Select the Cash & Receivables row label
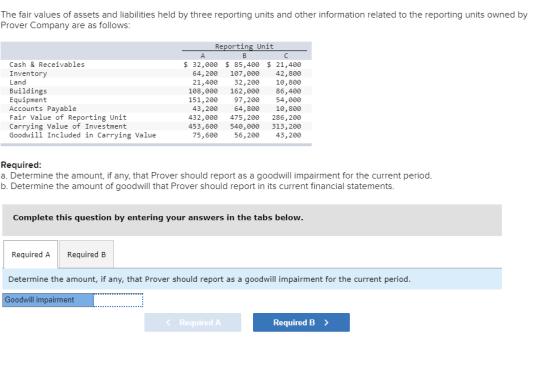560x377 pixels. pyautogui.click(x=47, y=65)
